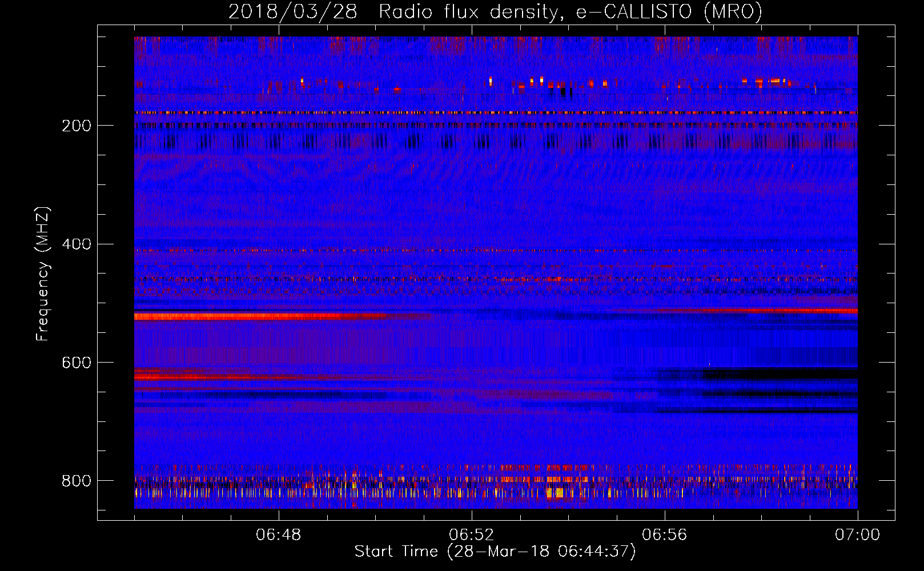
Task: Select the 200 frequency tick label
Action: tap(77, 126)
